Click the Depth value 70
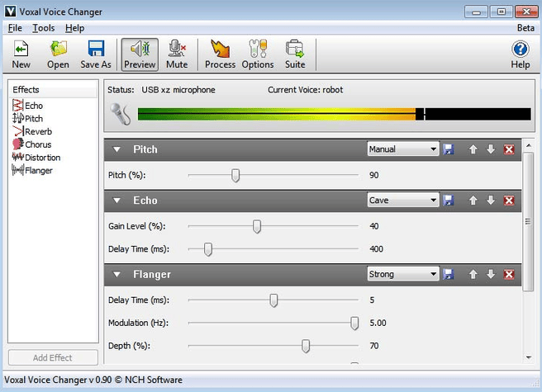The height and width of the screenshot is (392, 542). [373, 346]
